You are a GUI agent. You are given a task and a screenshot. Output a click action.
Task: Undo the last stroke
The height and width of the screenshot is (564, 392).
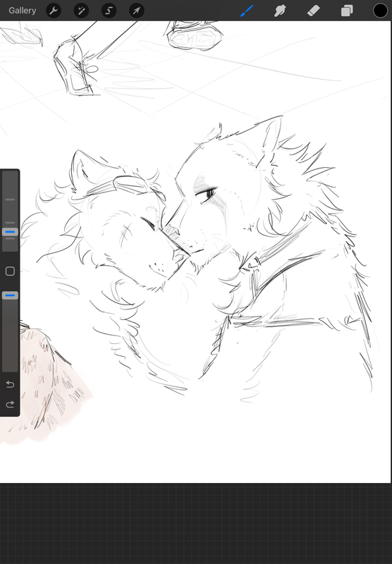[10, 384]
